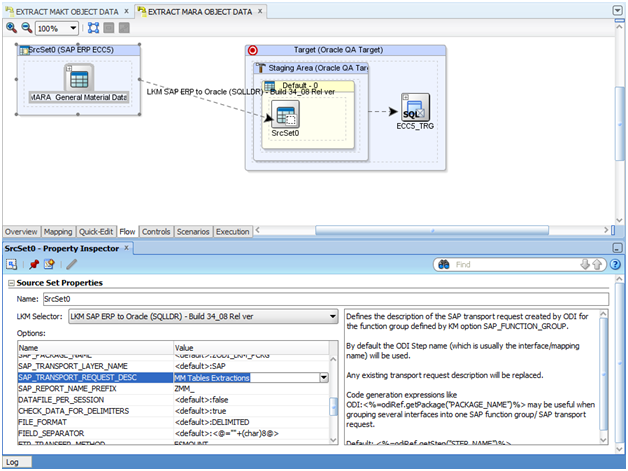This screenshot has height=471, width=628.
Task: Click the options table Value column header
Action: point(251,348)
